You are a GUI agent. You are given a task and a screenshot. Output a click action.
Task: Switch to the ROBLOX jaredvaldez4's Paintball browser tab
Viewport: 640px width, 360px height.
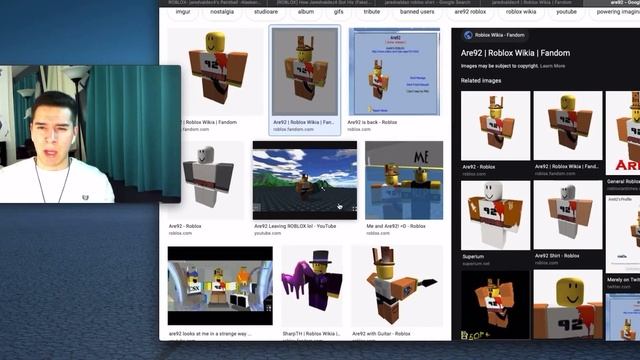213,2
